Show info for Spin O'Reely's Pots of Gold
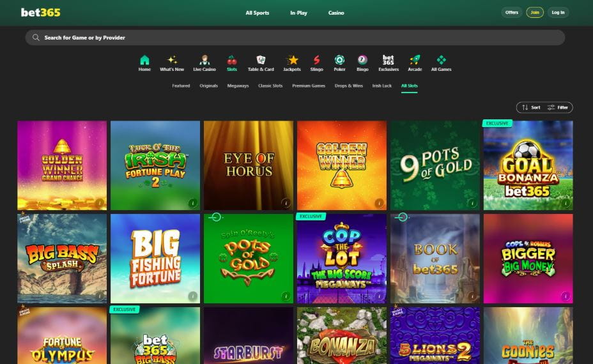This screenshot has width=593, height=364. (x=286, y=296)
